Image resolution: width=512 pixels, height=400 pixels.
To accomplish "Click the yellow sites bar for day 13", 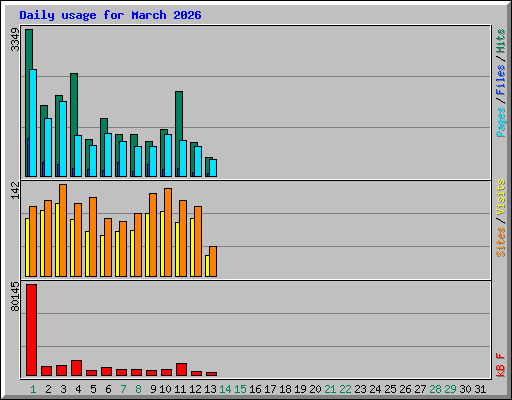I will [x=207, y=266].
